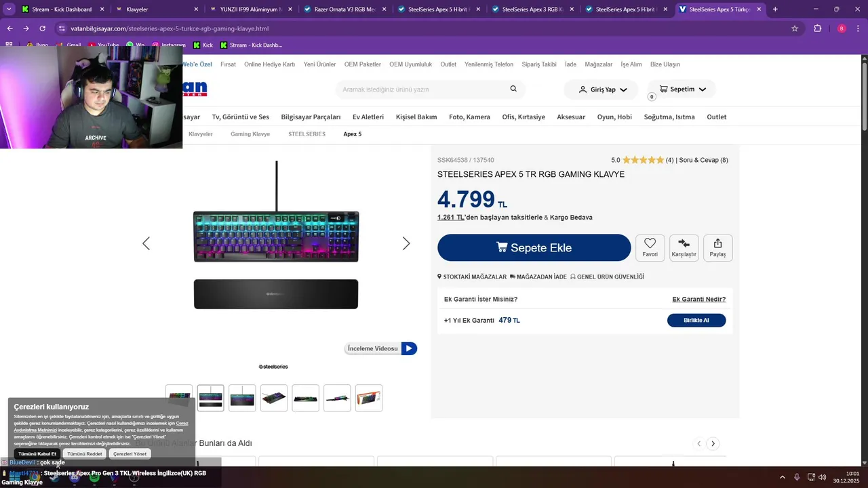Click the 1.261 TL installment link
This screenshot has width=868, height=488.
451,218
